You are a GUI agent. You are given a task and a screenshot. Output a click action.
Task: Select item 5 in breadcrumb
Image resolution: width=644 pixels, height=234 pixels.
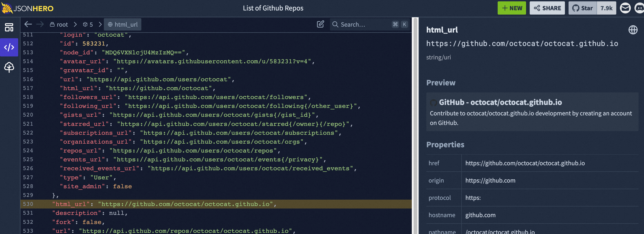[x=88, y=24]
